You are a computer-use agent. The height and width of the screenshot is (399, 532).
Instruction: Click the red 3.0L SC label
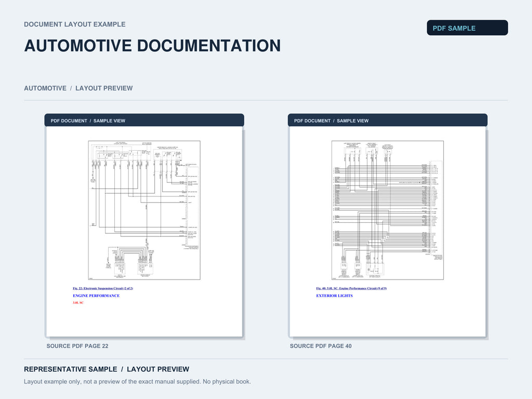click(78, 303)
